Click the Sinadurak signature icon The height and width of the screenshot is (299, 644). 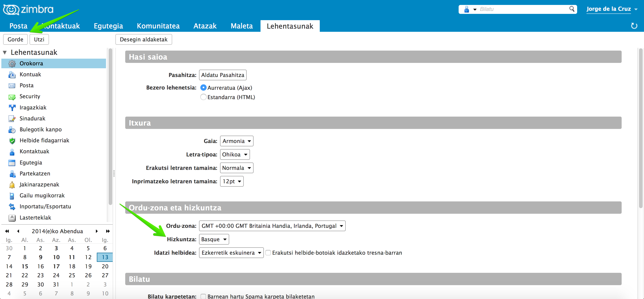point(12,119)
